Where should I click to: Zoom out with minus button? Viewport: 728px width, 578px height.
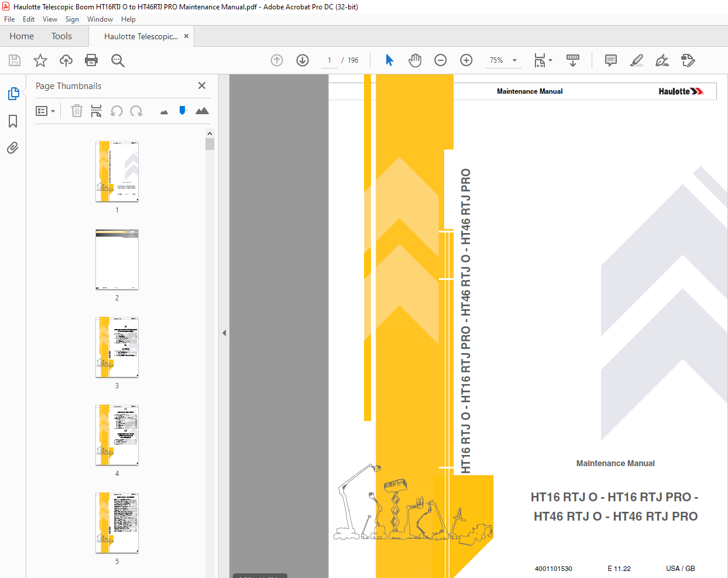[441, 60]
